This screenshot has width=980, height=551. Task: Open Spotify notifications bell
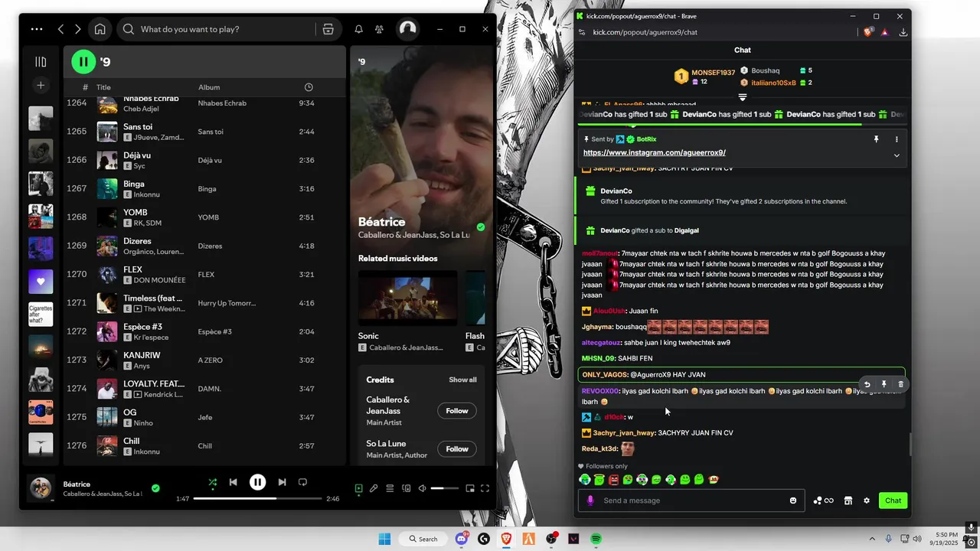(358, 29)
